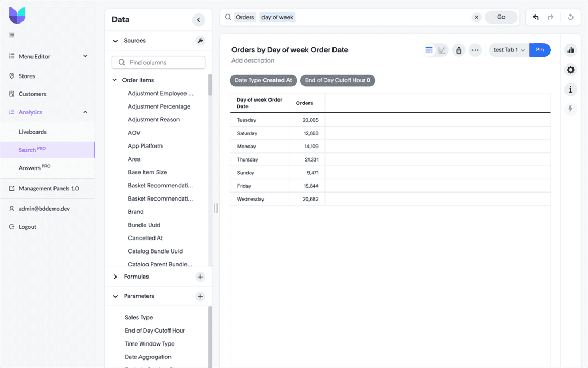Viewport: 588px width, 368px height.
Task: Clear the search bar with X
Action: pyautogui.click(x=476, y=17)
